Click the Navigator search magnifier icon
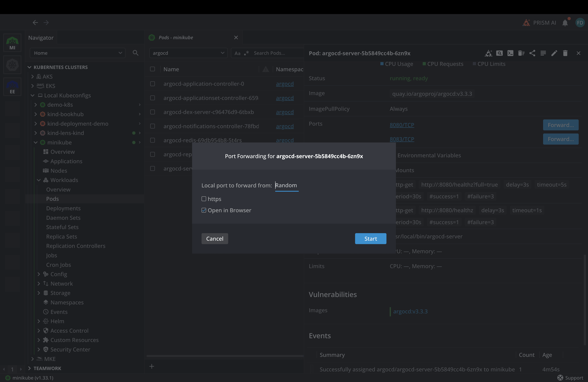 tap(135, 53)
